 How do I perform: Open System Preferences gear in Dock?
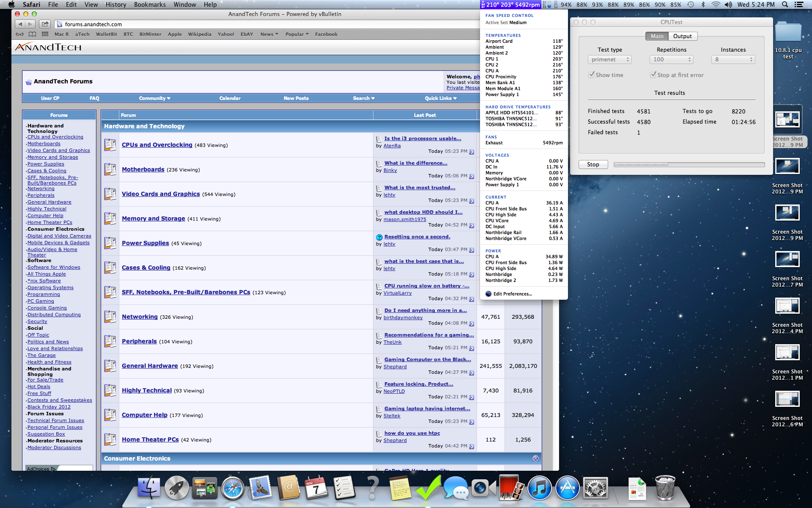point(595,489)
